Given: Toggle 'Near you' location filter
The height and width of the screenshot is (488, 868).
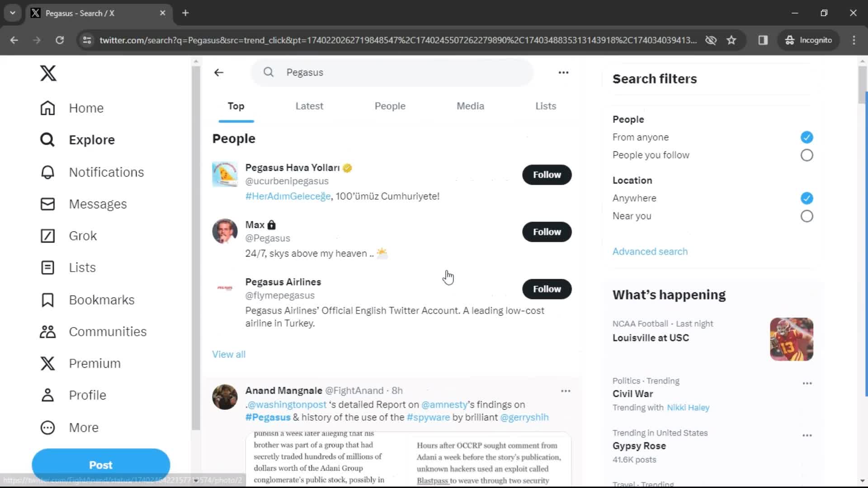Looking at the screenshot, I should click(807, 216).
